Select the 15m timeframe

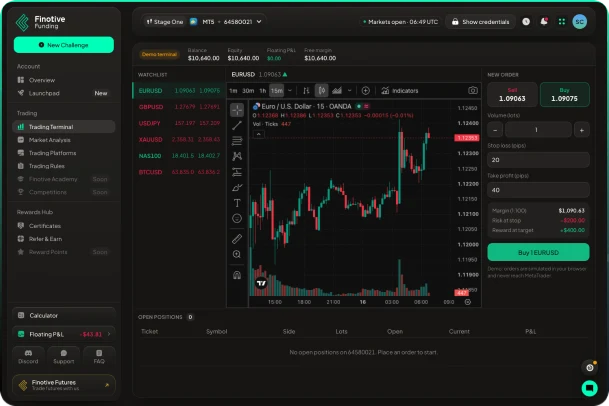(277, 91)
